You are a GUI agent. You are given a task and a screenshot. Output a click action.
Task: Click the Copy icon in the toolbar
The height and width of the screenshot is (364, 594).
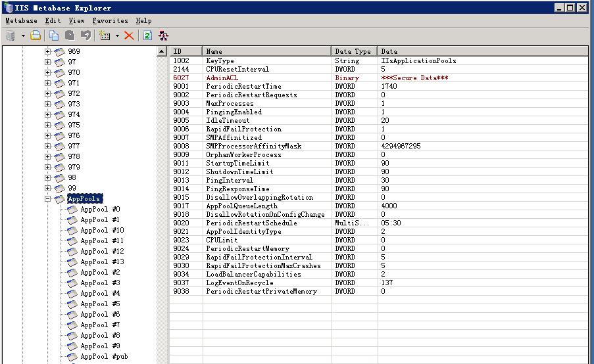point(54,35)
